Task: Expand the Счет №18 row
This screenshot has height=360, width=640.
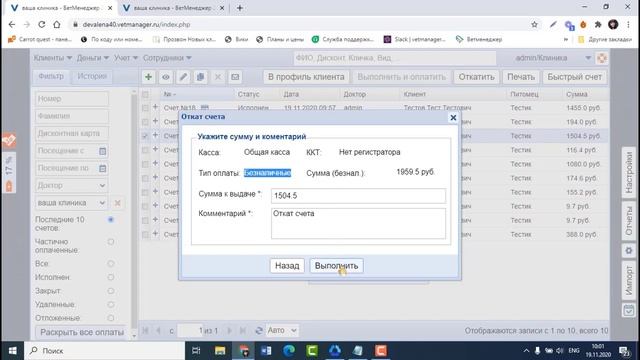Action: point(155,107)
